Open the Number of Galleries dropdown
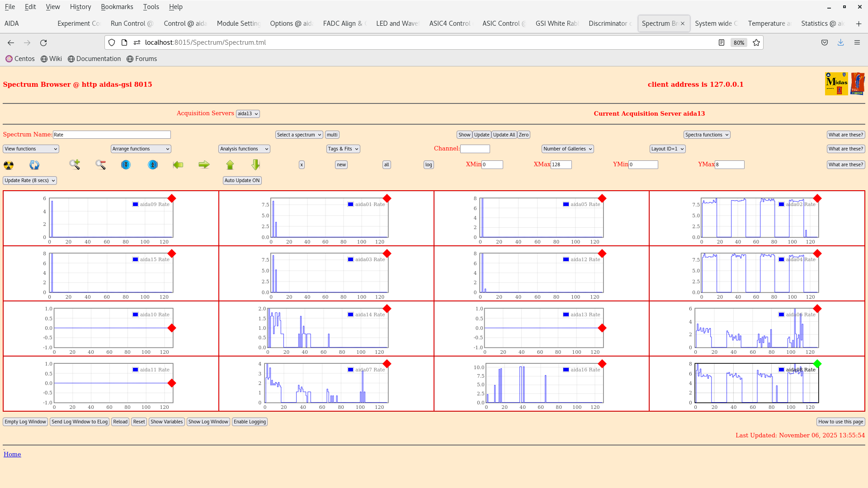 [567, 149]
